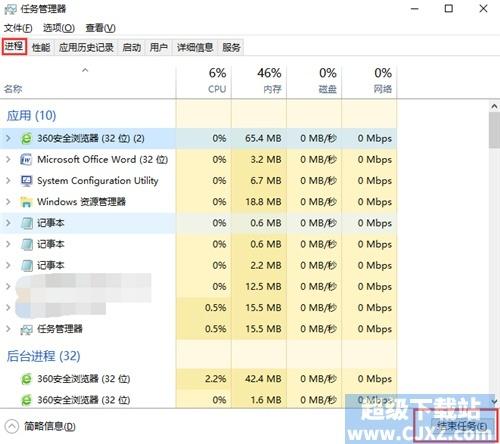Select the 360安全浏览器 (32 位) (2) process name
Image resolution: width=500 pixels, height=444 pixels.
[x=91, y=138]
